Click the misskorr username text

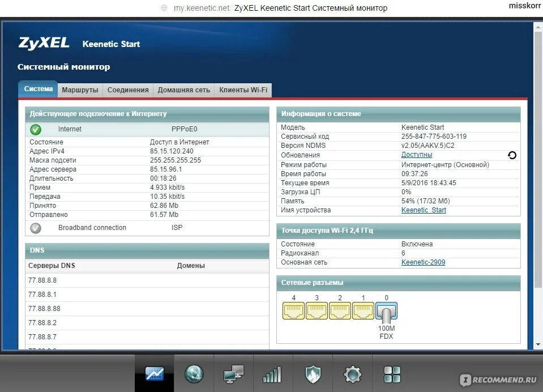click(524, 6)
